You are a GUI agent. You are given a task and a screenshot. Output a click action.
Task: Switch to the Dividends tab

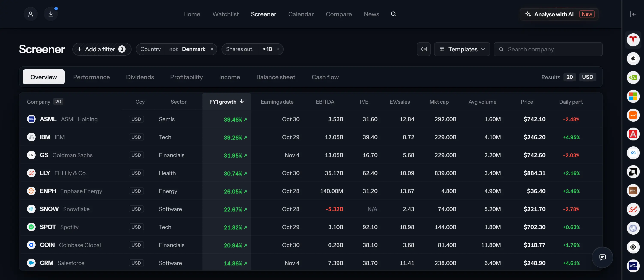click(x=140, y=77)
